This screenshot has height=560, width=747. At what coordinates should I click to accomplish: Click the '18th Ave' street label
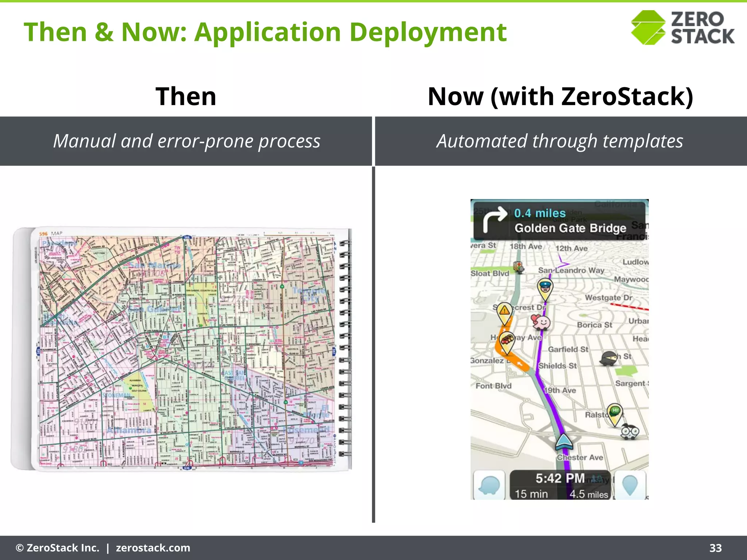pos(526,246)
